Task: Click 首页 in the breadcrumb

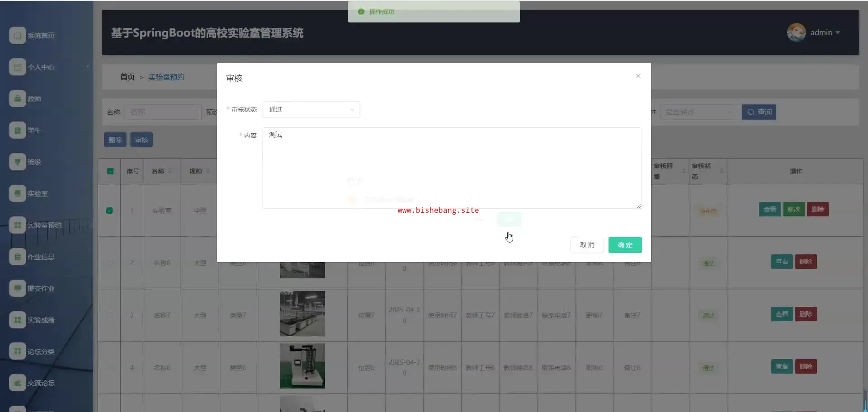Action: pyautogui.click(x=127, y=77)
